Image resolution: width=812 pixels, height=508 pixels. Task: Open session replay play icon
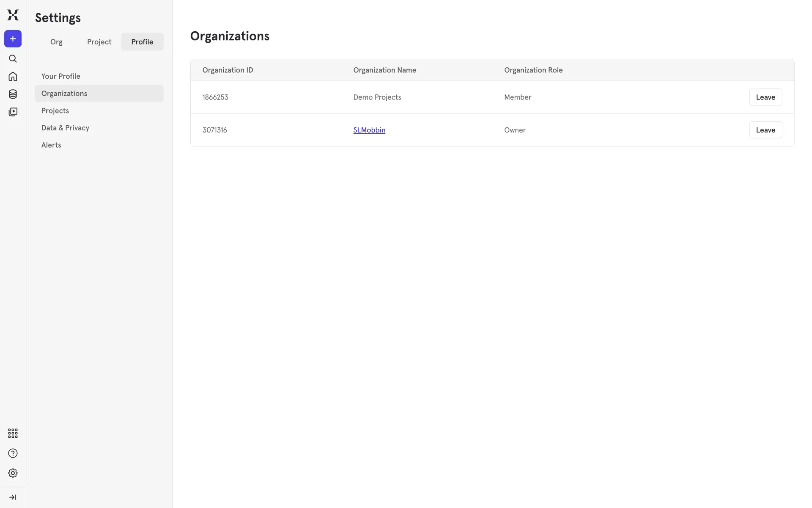pos(13,112)
